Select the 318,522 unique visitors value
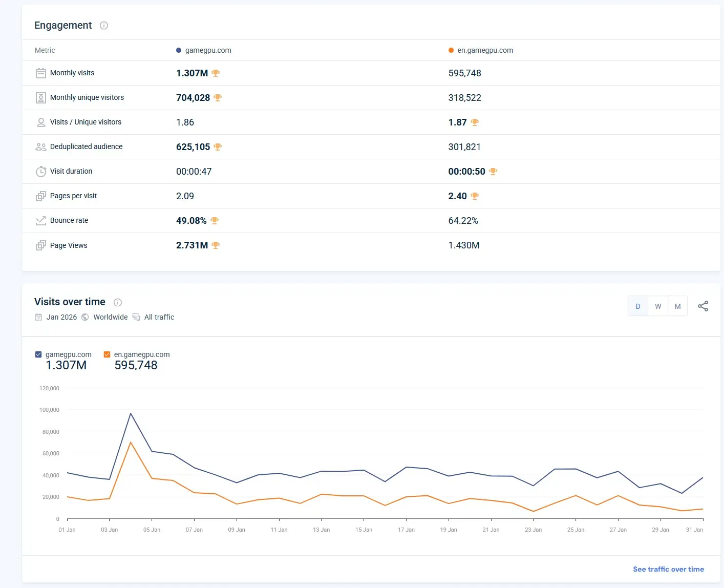The width and height of the screenshot is (724, 588). pyautogui.click(x=465, y=98)
